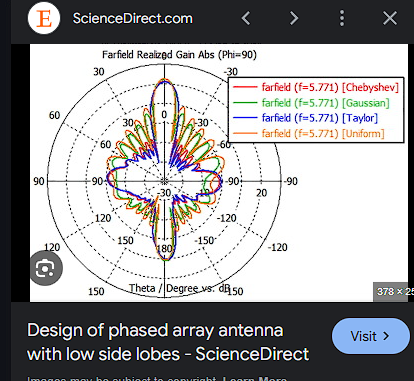414x381 pixels.
Task: Open the 'Design of phased array antenna' title link
Action: (168, 342)
